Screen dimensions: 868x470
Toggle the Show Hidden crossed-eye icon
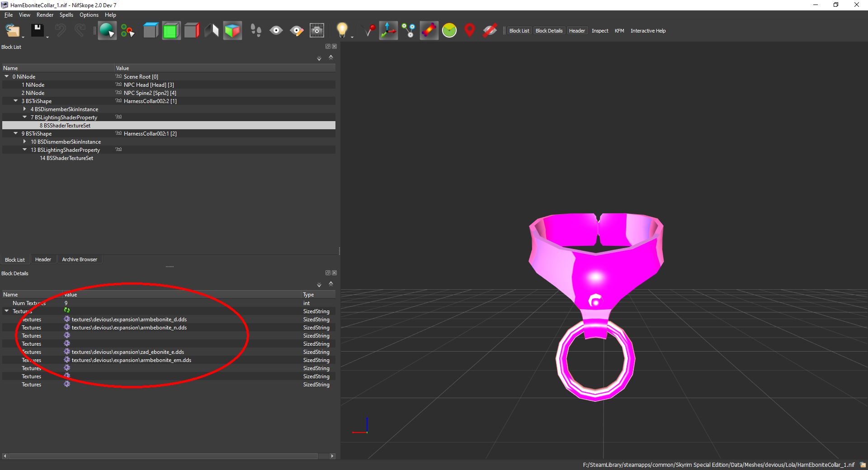point(490,31)
